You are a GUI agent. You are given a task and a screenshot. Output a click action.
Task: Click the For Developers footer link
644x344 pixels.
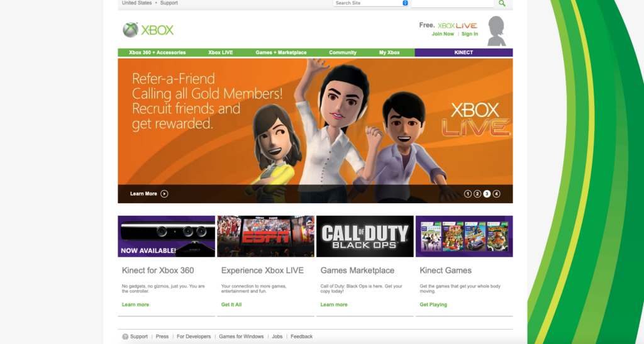tap(194, 336)
